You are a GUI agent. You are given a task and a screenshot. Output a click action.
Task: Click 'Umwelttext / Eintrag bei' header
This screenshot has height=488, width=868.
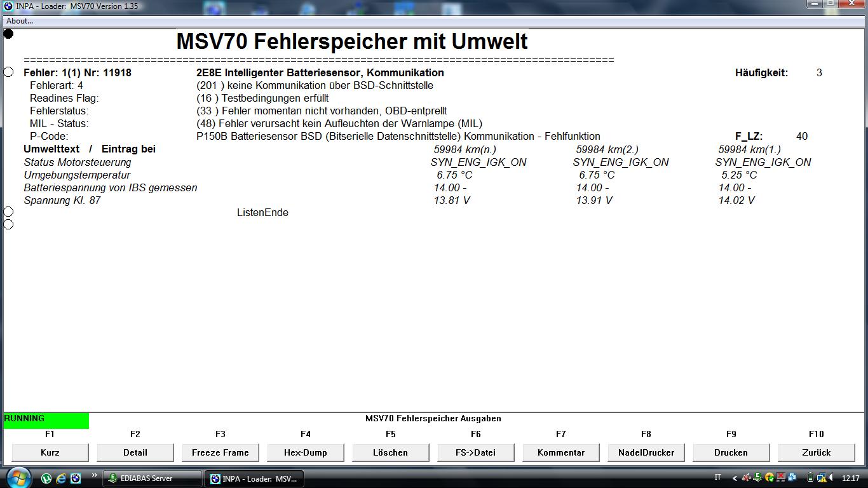tap(90, 149)
